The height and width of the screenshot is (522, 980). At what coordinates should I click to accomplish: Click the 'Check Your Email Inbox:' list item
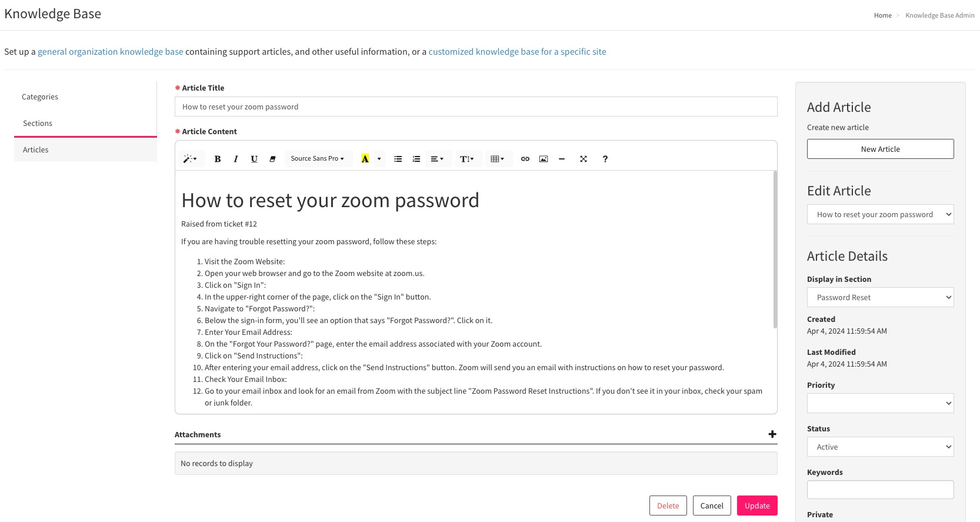(x=246, y=380)
